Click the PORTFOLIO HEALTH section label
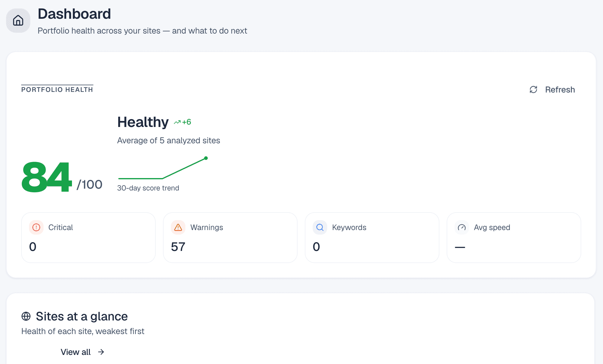The image size is (603, 364). click(57, 89)
